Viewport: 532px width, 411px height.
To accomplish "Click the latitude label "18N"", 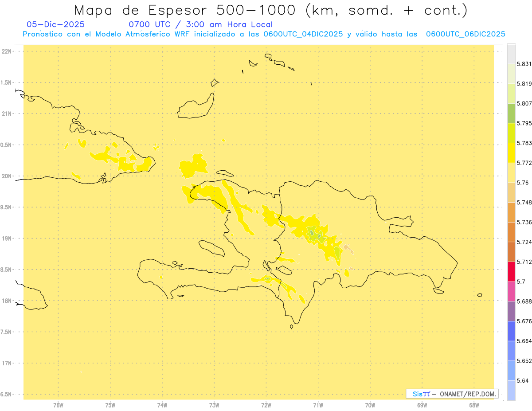I will 6,301.
